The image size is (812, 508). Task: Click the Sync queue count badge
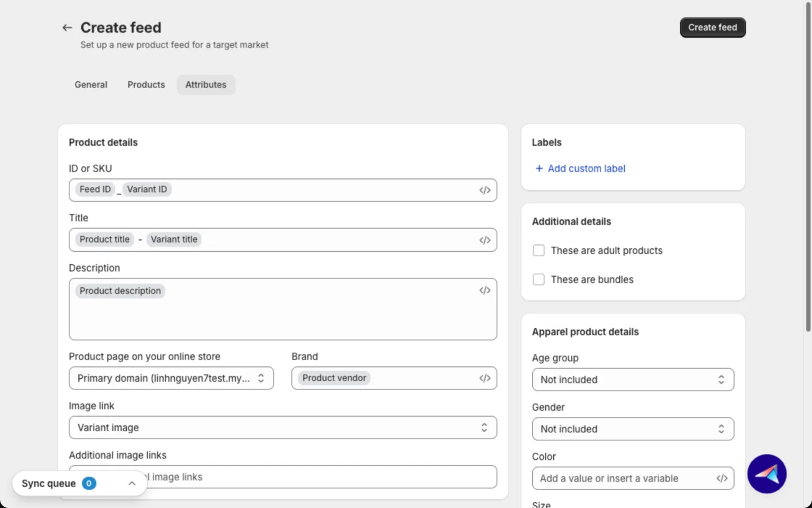coord(89,483)
